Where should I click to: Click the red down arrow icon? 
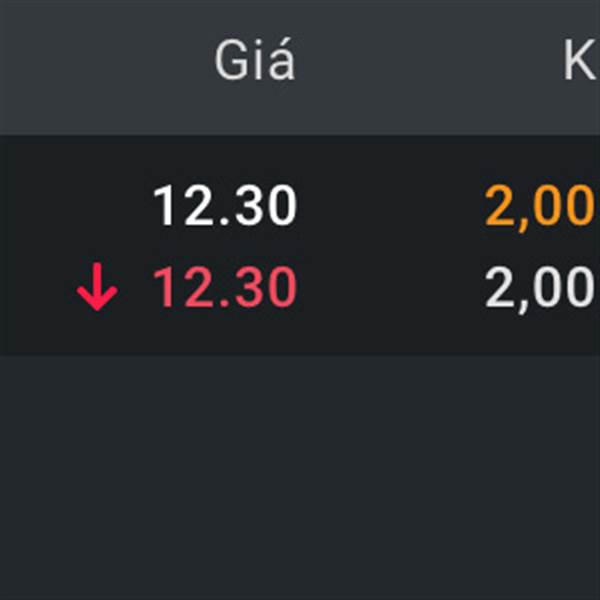coord(97,287)
